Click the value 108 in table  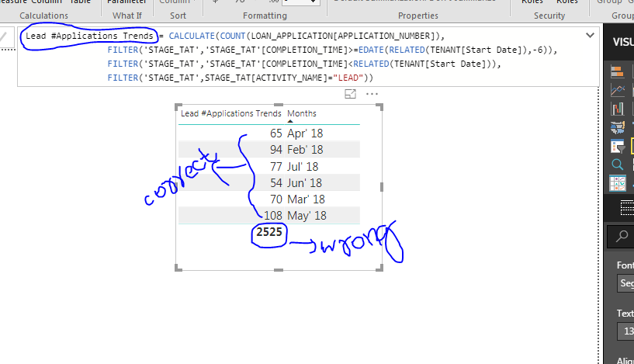tap(273, 216)
